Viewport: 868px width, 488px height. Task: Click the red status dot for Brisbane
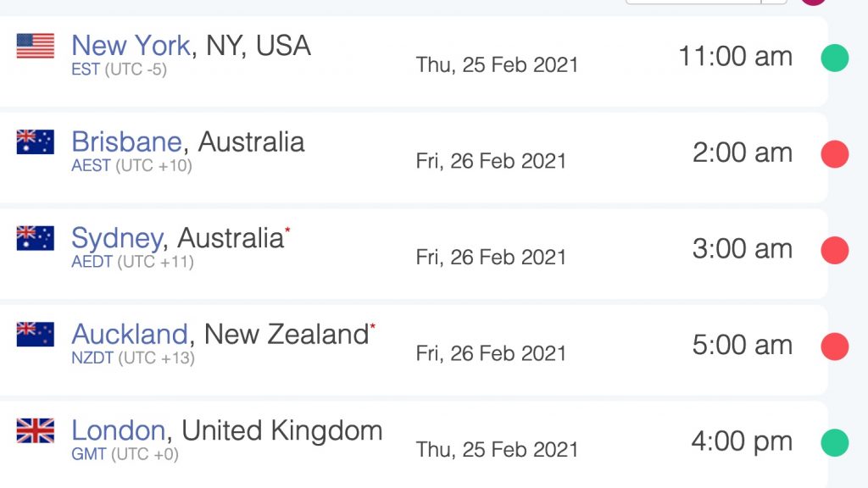coord(835,154)
